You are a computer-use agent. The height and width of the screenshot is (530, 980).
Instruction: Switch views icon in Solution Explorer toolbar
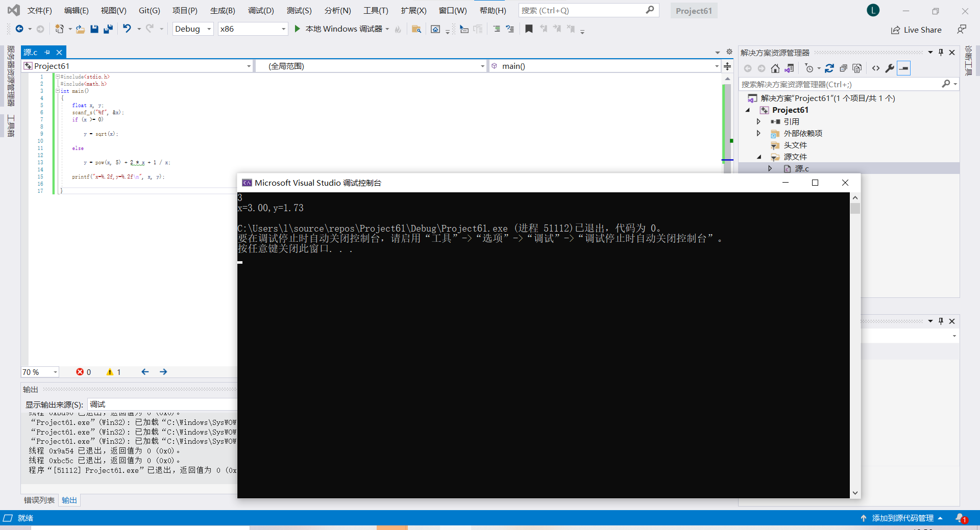click(x=789, y=68)
